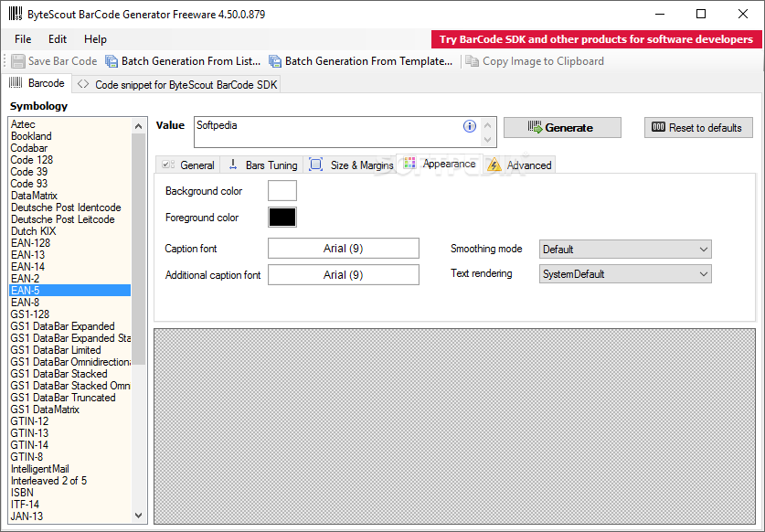Pick the Background color swatch
This screenshot has height=532, width=765.
point(282,190)
